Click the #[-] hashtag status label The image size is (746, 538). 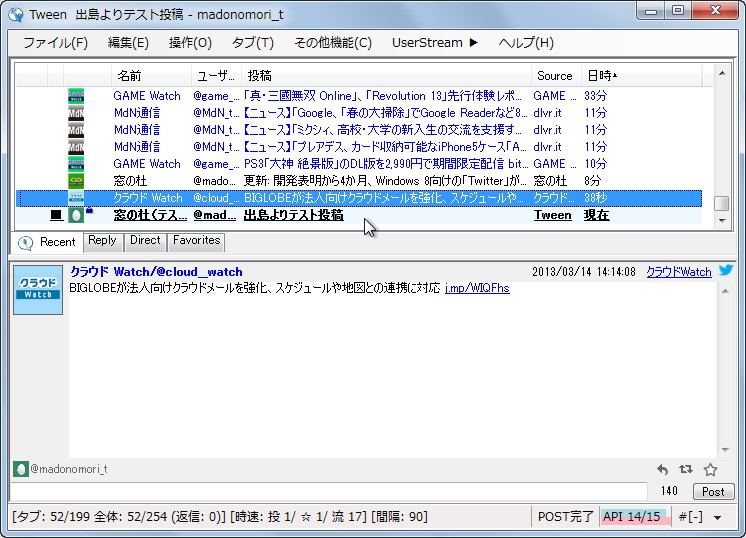click(691, 517)
